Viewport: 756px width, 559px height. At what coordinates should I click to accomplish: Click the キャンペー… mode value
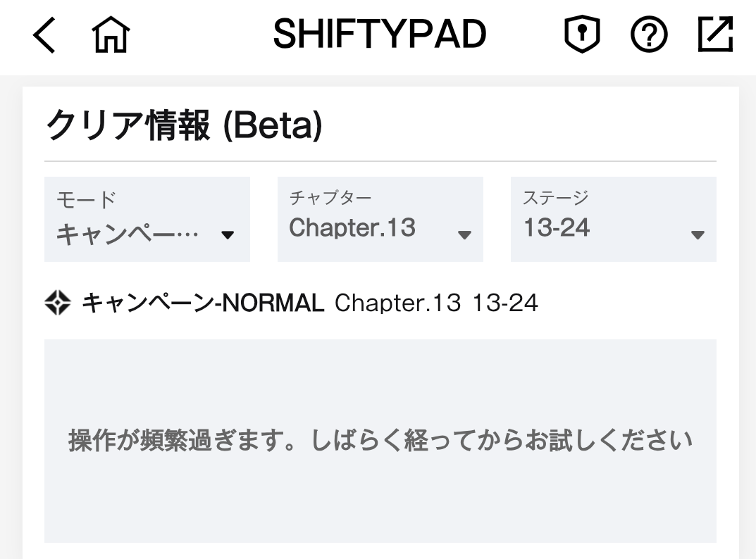click(128, 234)
